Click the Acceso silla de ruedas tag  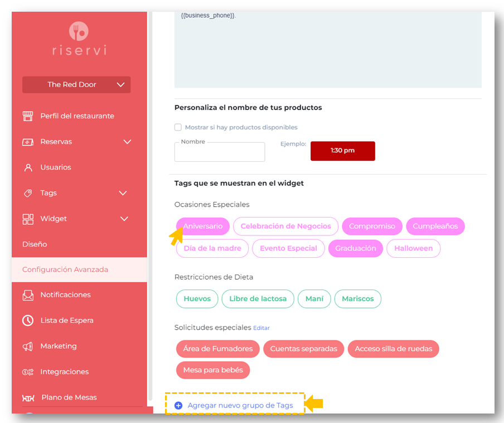pos(394,349)
